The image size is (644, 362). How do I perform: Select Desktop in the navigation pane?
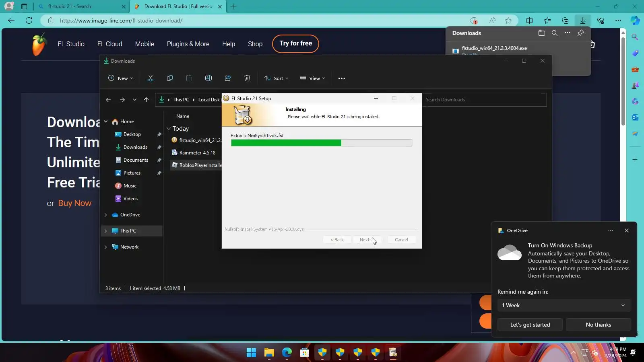click(x=132, y=134)
